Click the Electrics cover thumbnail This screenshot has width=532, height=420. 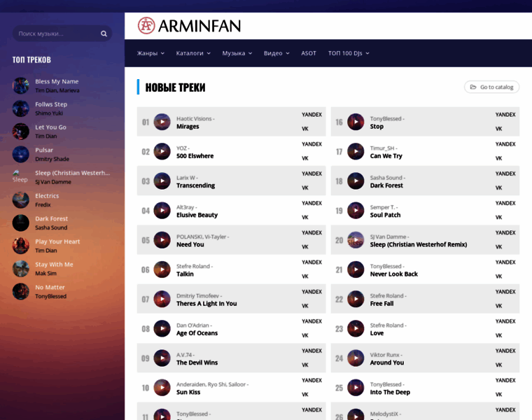point(21,200)
